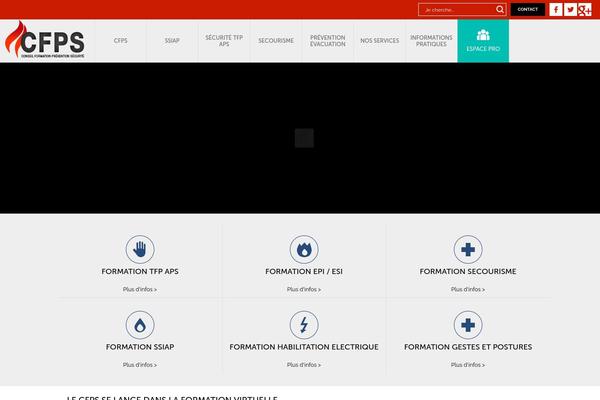Click the Formation EPI / ESI title
The height and width of the screenshot is (400, 600).
tap(304, 271)
